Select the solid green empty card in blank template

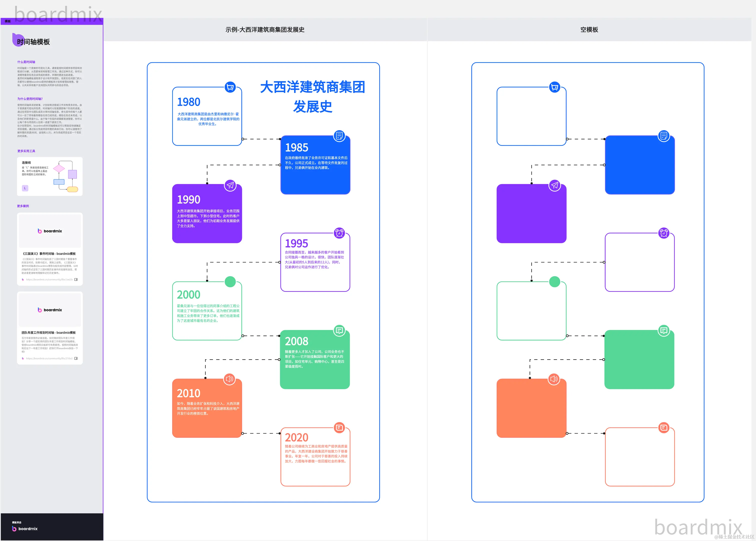point(639,359)
